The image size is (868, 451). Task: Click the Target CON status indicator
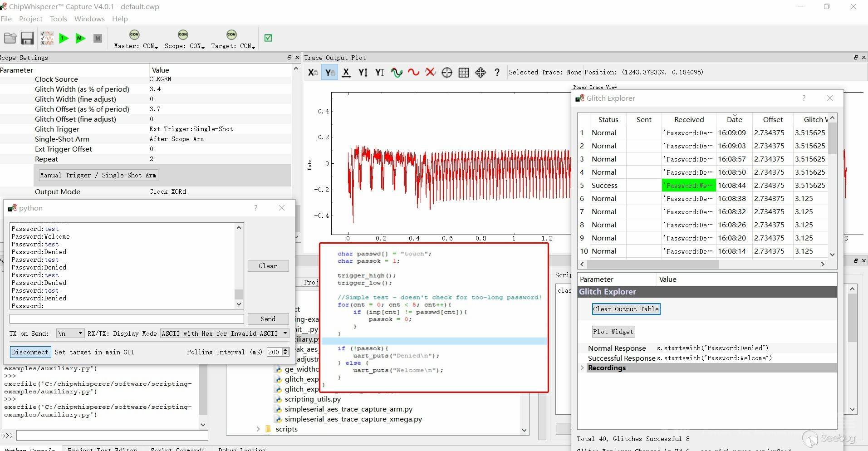[231, 34]
